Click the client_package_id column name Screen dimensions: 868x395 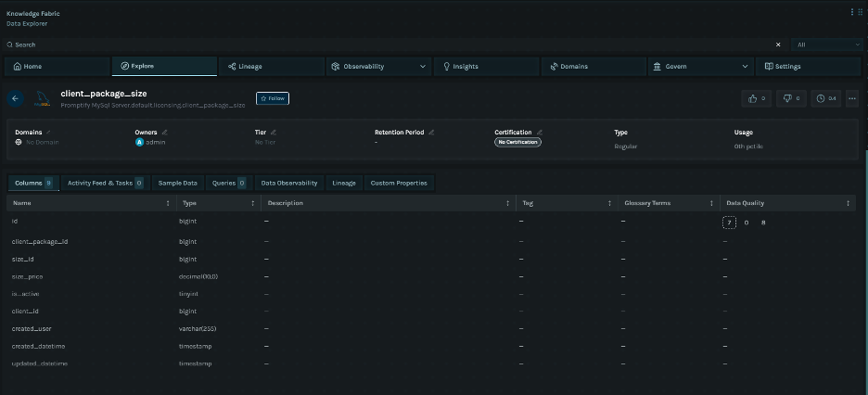tap(40, 242)
